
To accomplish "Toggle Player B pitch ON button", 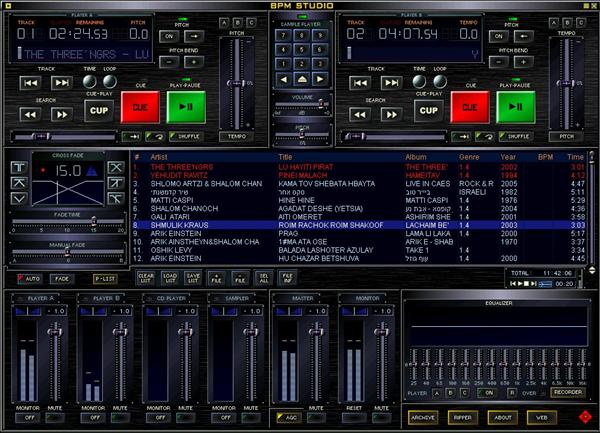I will tap(499, 36).
